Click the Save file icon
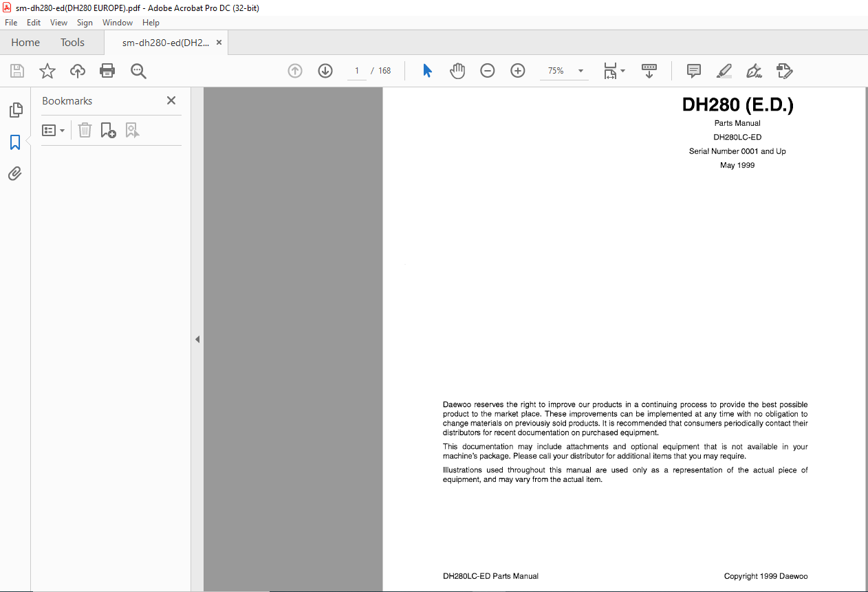The image size is (868, 592). click(x=17, y=71)
